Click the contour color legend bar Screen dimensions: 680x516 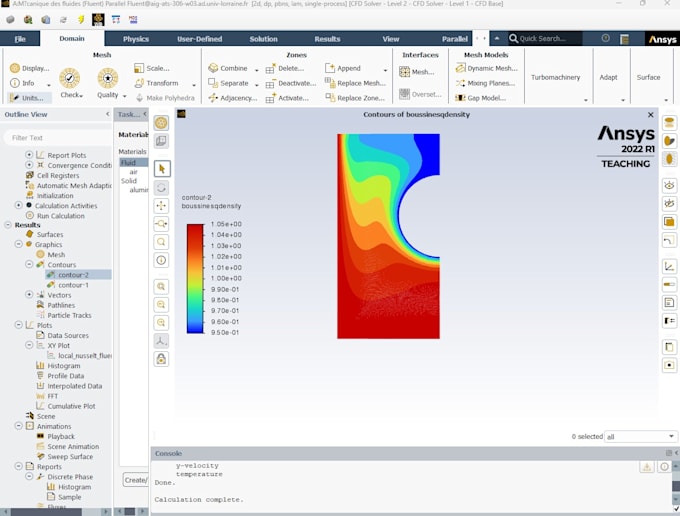point(195,278)
